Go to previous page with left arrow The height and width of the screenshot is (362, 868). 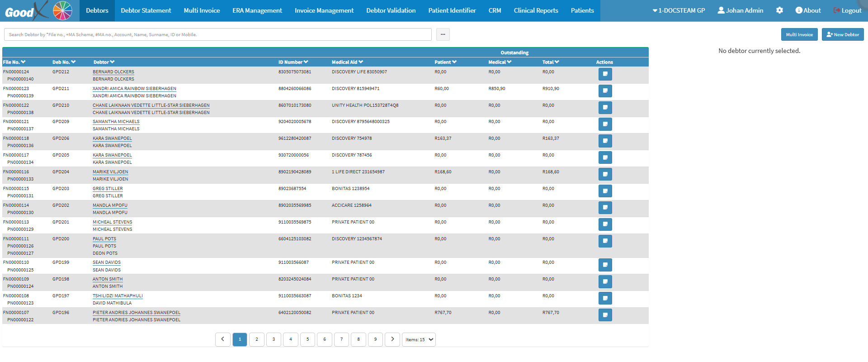pos(222,339)
